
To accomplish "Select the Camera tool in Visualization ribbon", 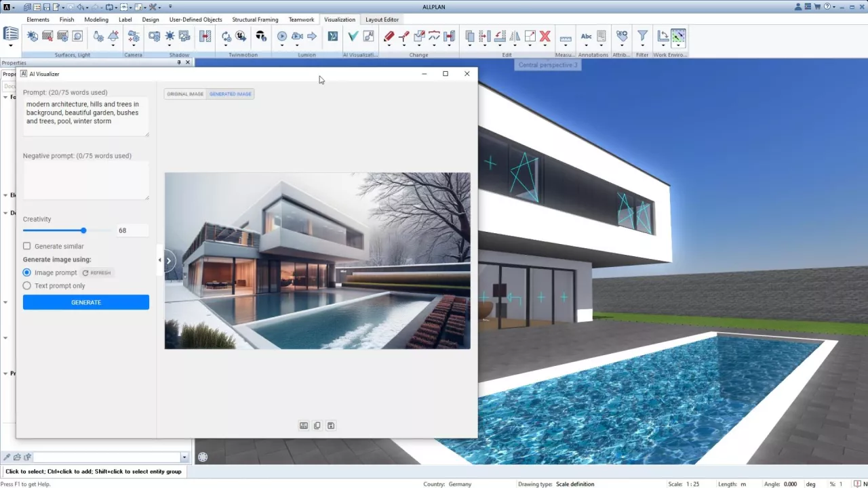I will 134,36.
